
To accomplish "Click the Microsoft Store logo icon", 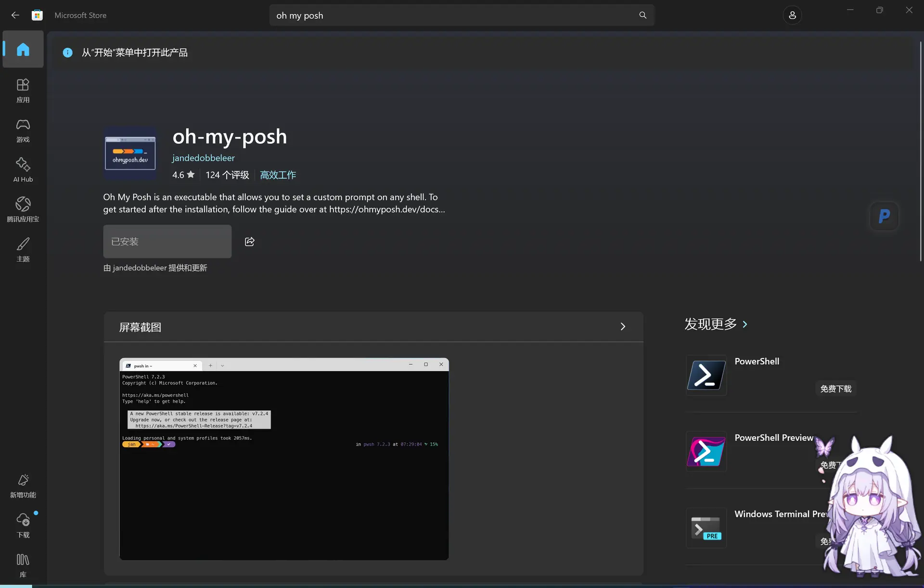I will click(37, 15).
